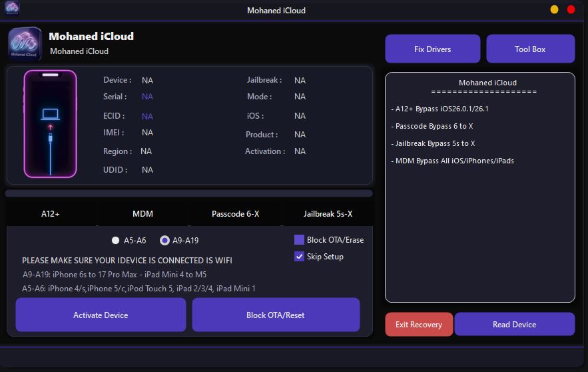Select the A9-A19 radio button
The image size is (588, 372).
[164, 240]
